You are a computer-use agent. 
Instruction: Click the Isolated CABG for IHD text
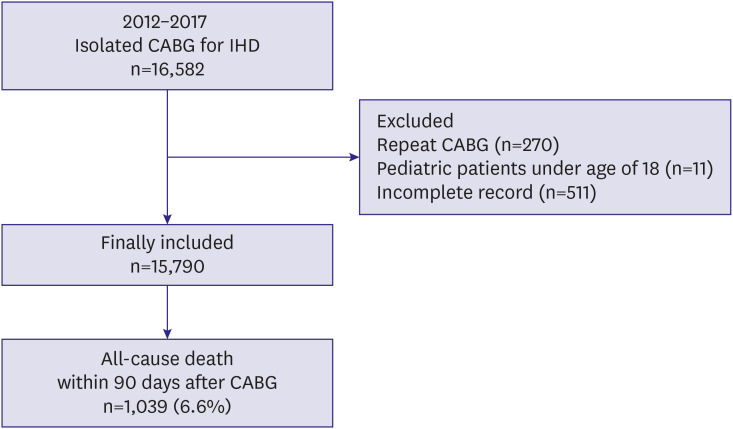(167, 46)
